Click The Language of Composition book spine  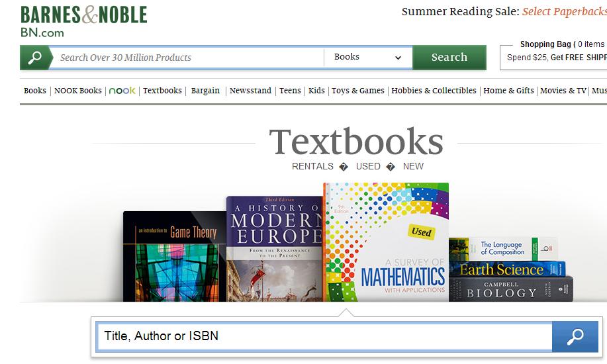coord(503,249)
